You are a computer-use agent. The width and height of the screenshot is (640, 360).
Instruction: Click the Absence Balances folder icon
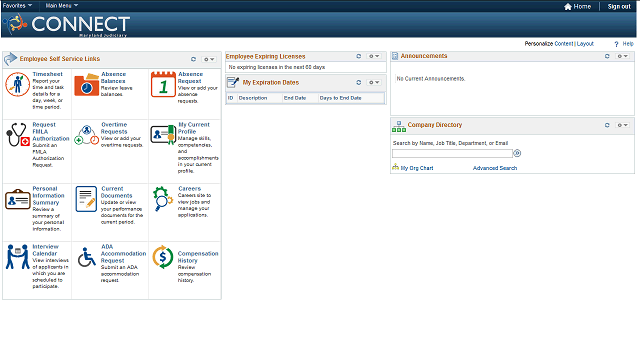[x=87, y=85]
